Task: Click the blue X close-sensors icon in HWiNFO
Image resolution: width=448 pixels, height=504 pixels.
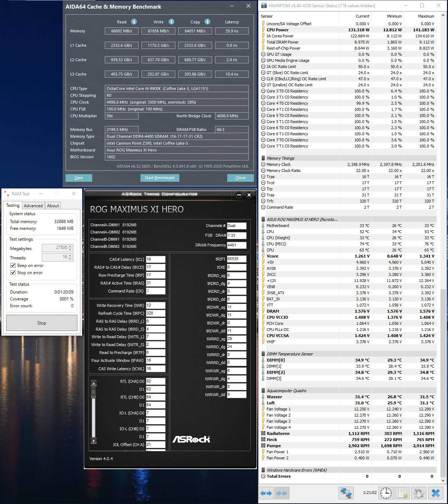Action: [x=436, y=493]
